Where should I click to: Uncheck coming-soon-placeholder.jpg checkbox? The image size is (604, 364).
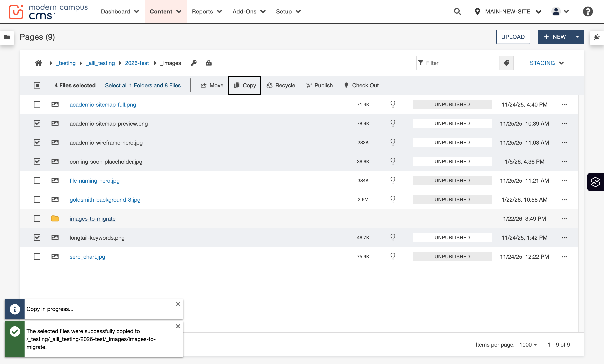pyautogui.click(x=37, y=161)
